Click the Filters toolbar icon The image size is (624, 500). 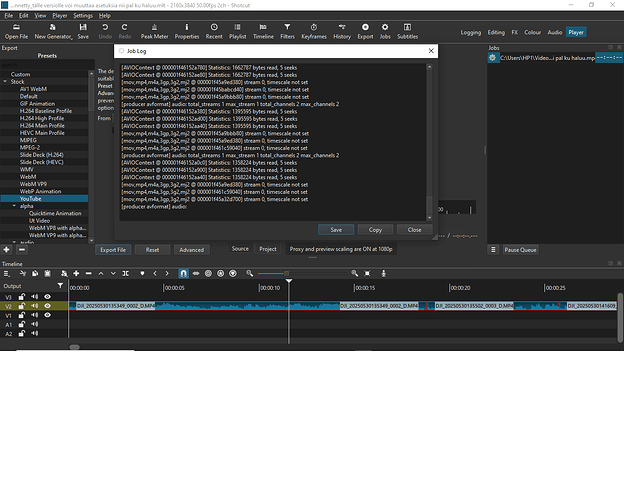pyautogui.click(x=288, y=31)
